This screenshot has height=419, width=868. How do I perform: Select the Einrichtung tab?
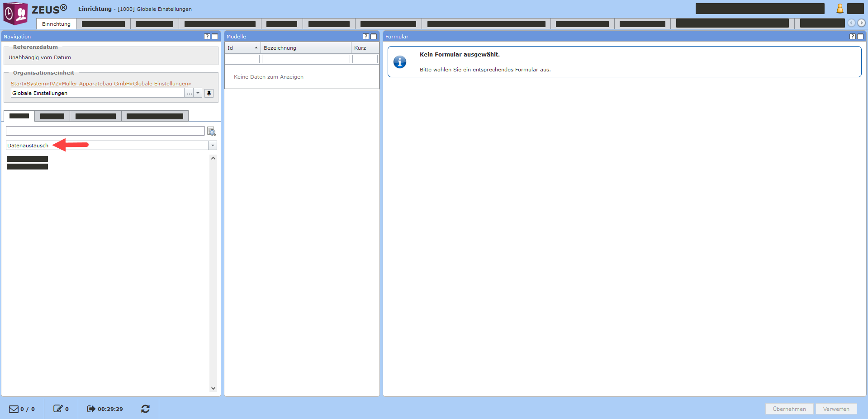[56, 24]
